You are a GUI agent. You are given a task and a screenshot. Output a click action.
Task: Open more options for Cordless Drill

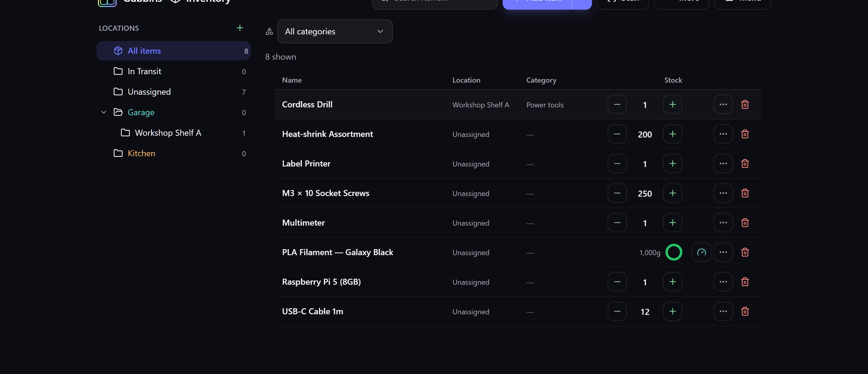pyautogui.click(x=723, y=105)
